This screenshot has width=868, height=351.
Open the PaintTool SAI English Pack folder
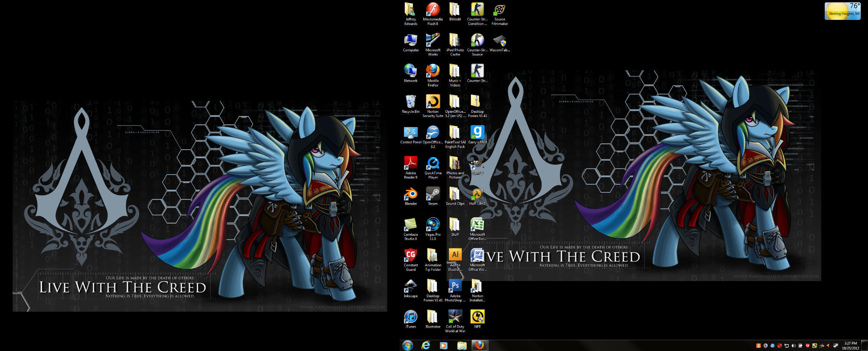point(455,137)
